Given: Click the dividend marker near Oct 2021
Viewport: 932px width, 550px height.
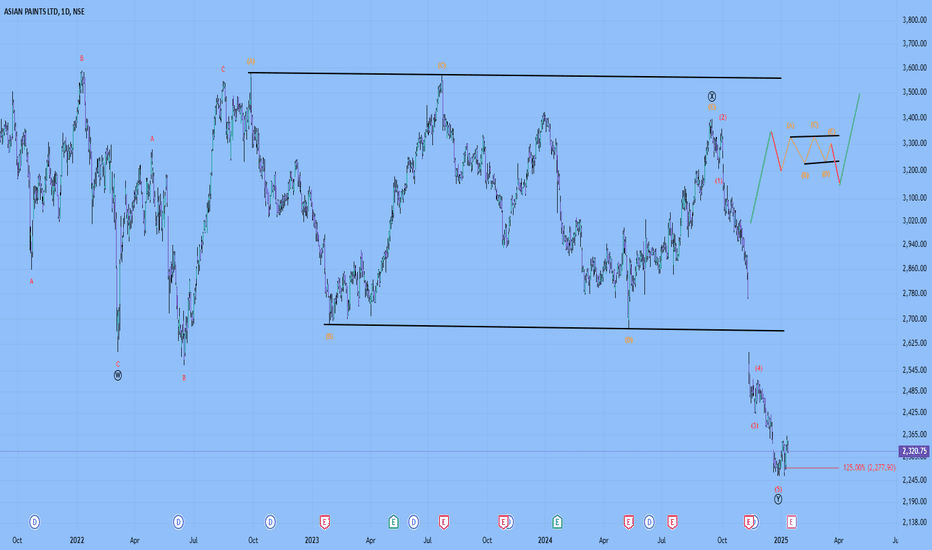Looking at the screenshot, I should [34, 522].
